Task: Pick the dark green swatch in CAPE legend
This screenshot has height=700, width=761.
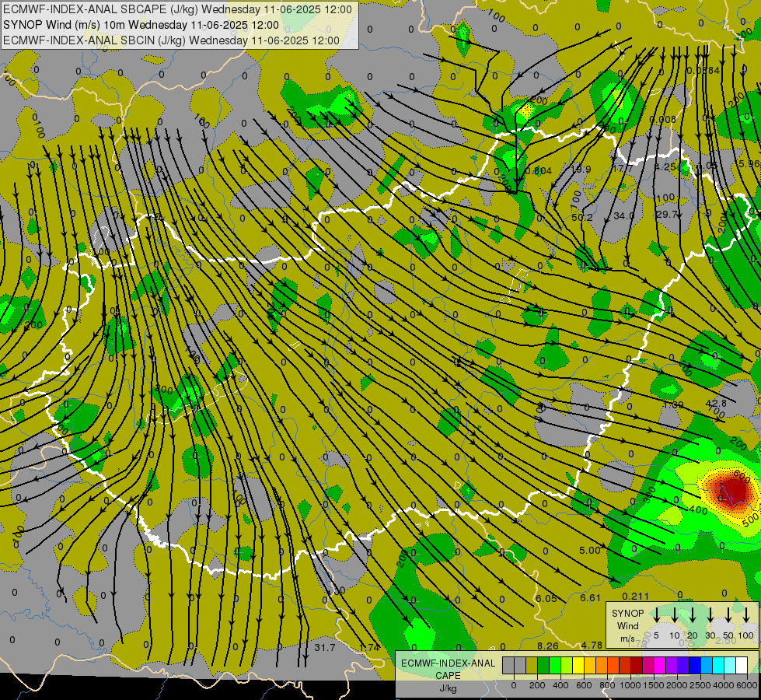Action: (543, 665)
